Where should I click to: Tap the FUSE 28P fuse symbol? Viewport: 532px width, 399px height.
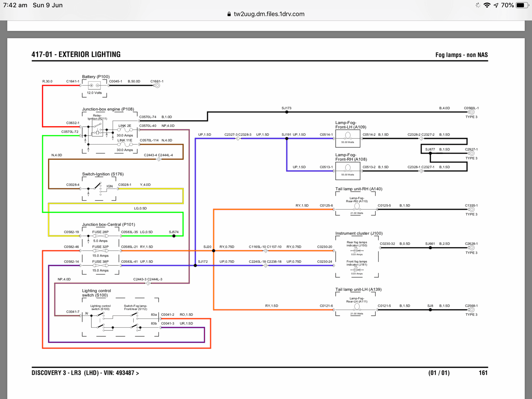pyautogui.click(x=100, y=236)
